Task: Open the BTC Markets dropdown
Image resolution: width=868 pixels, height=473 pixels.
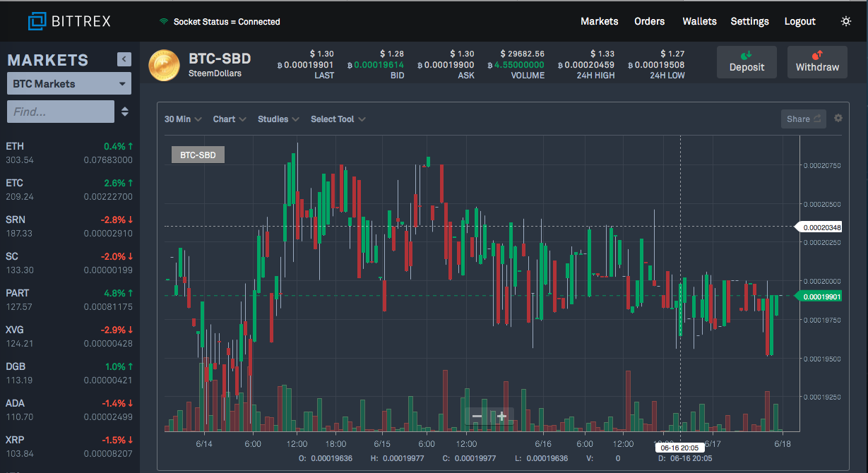Action: (x=69, y=83)
